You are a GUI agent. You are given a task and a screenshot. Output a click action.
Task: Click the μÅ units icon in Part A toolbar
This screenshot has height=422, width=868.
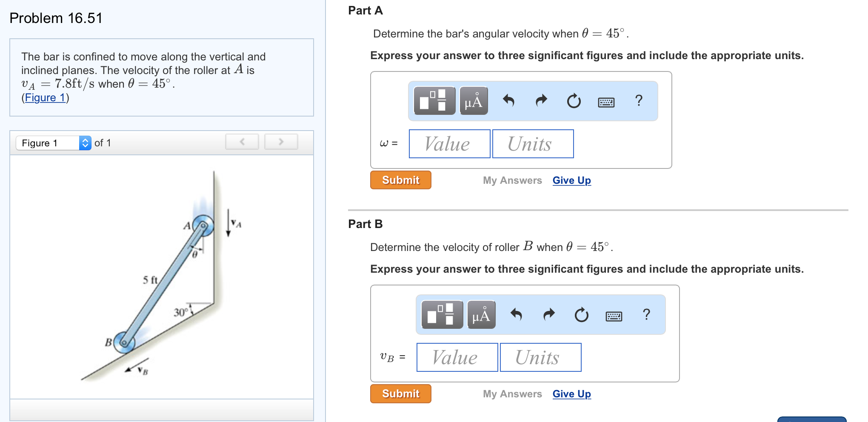[x=473, y=101]
